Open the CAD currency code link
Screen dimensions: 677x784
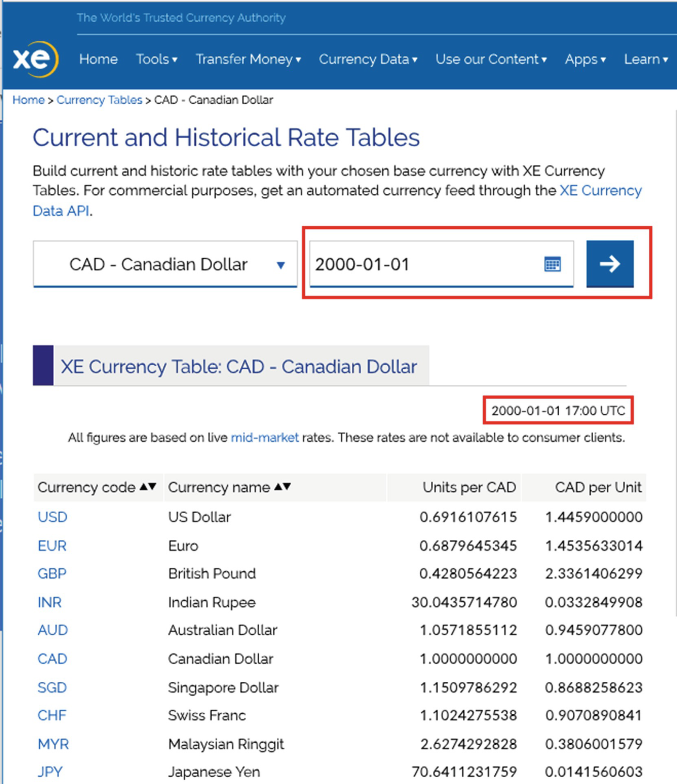52,659
